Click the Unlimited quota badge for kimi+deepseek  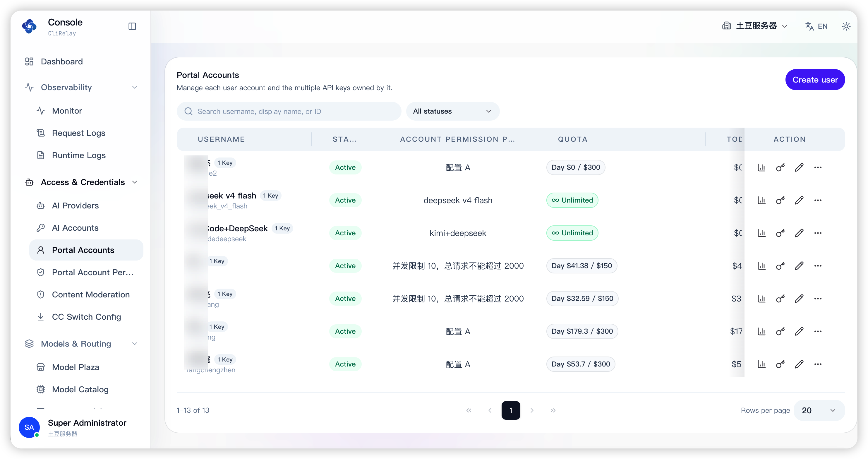coord(572,233)
